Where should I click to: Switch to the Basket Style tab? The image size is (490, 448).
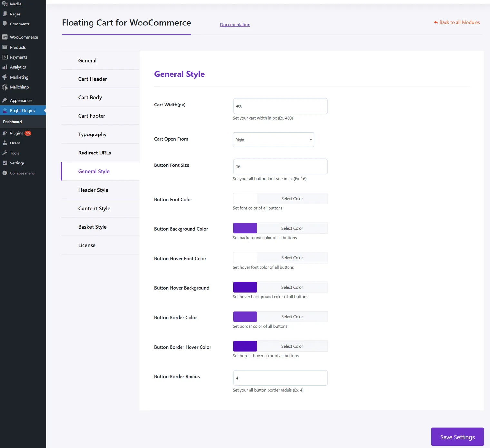[x=100, y=227]
